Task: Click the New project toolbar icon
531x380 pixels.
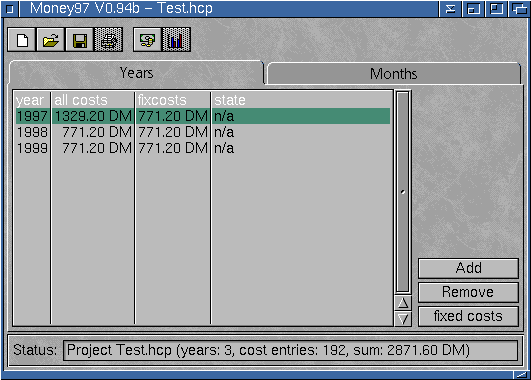Action: click(22, 40)
